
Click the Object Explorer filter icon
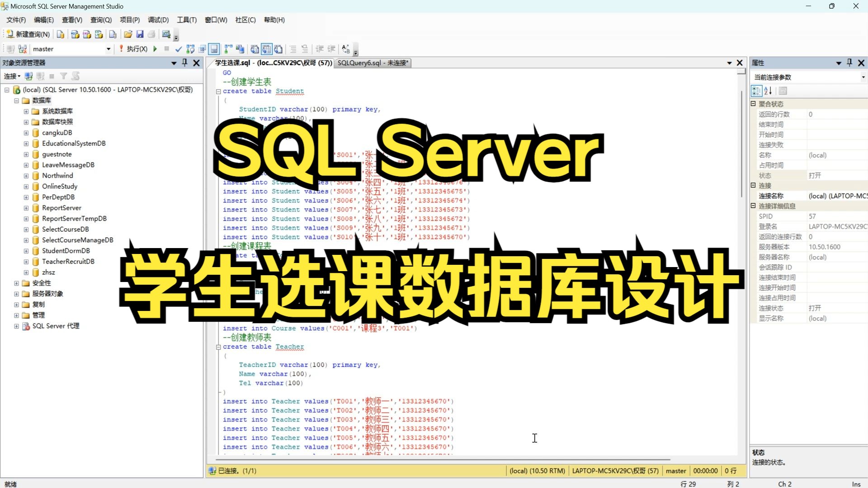[x=64, y=76]
